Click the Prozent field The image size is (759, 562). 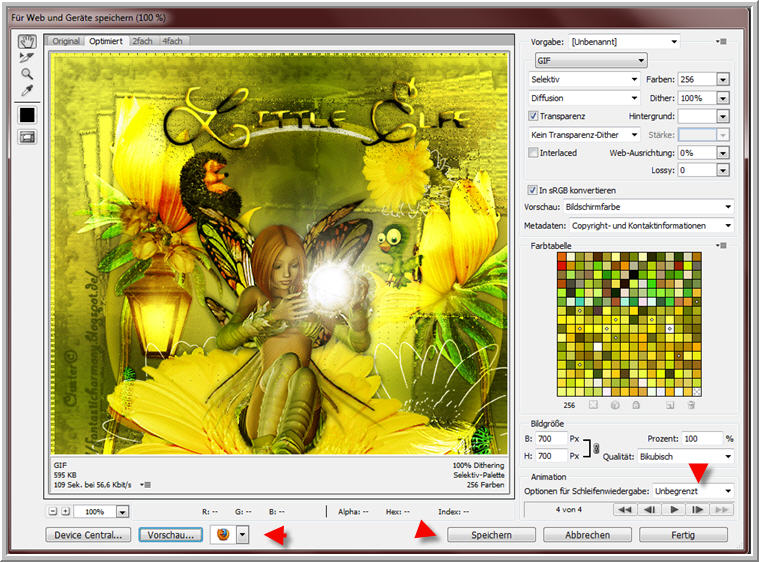click(x=702, y=439)
